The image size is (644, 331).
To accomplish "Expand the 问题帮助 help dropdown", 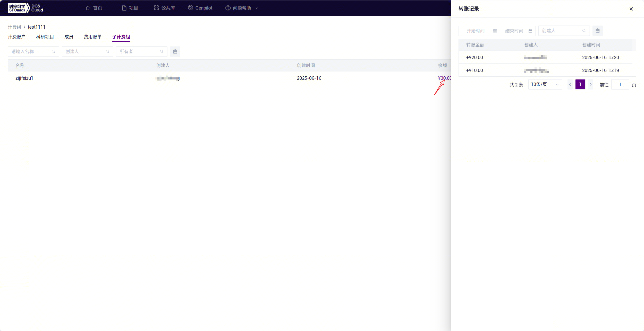I will [242, 8].
